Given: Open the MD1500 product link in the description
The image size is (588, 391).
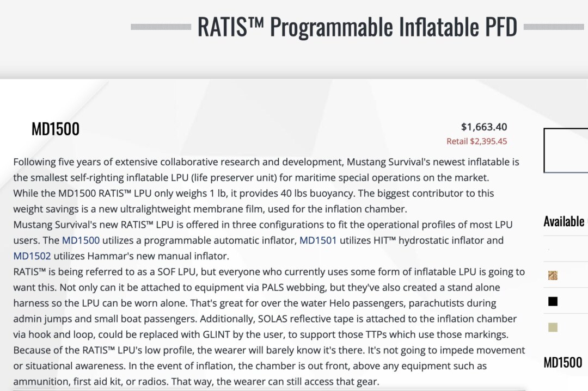Looking at the screenshot, I should point(81,240).
